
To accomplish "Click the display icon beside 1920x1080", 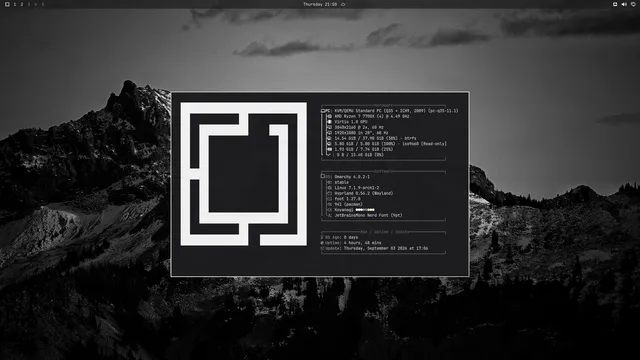I will [329, 133].
